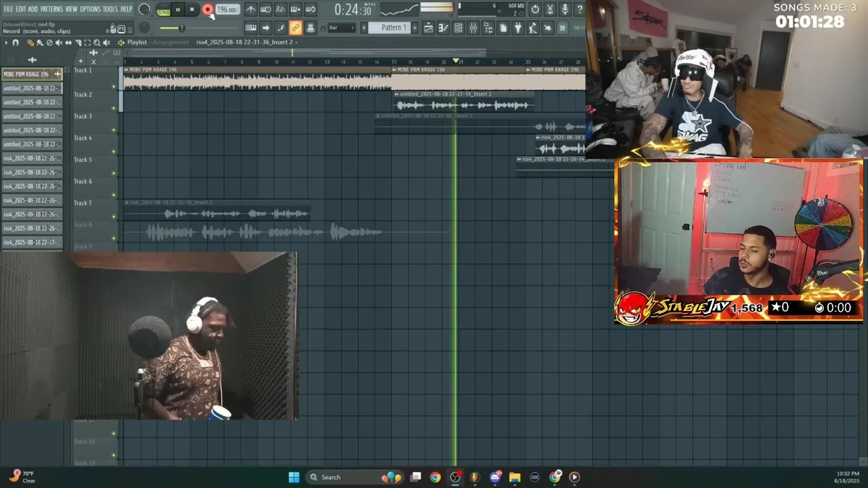
Task: Open the PATTERNS menu
Action: click(52, 9)
